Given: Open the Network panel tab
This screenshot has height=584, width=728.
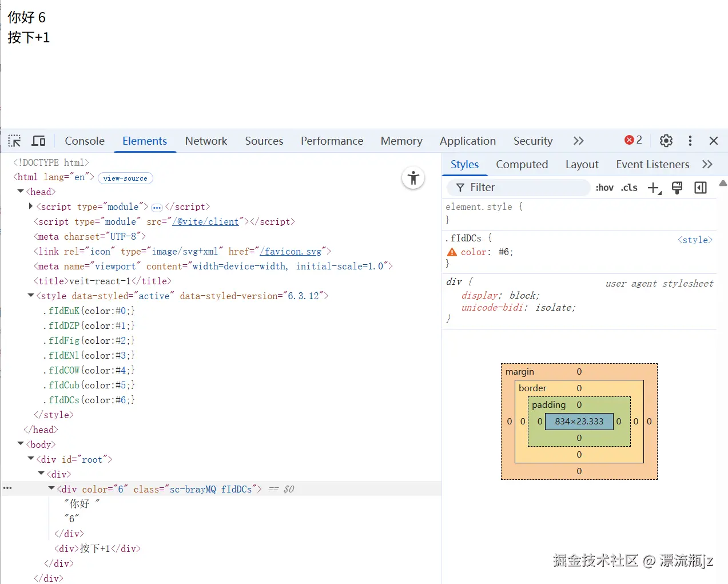Looking at the screenshot, I should (205, 141).
